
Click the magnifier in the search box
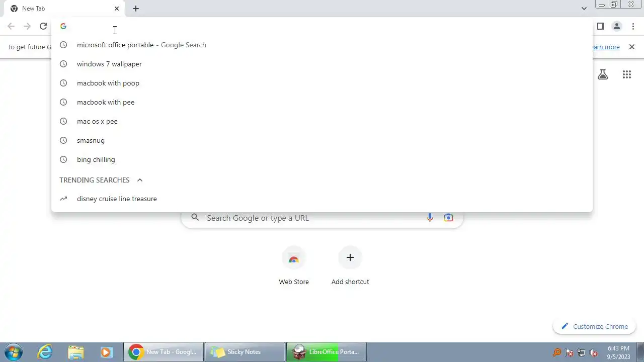coord(195,218)
